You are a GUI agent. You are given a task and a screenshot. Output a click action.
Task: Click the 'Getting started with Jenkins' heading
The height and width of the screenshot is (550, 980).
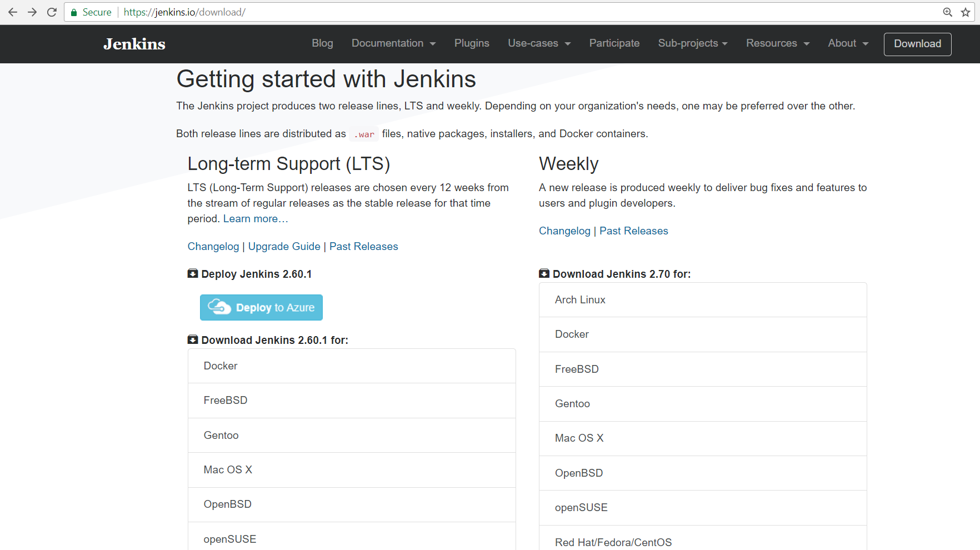(326, 79)
